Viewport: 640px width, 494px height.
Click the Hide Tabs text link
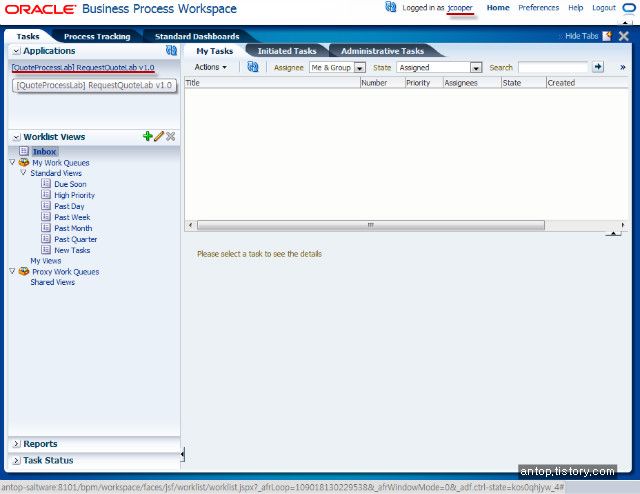pyautogui.click(x=581, y=36)
